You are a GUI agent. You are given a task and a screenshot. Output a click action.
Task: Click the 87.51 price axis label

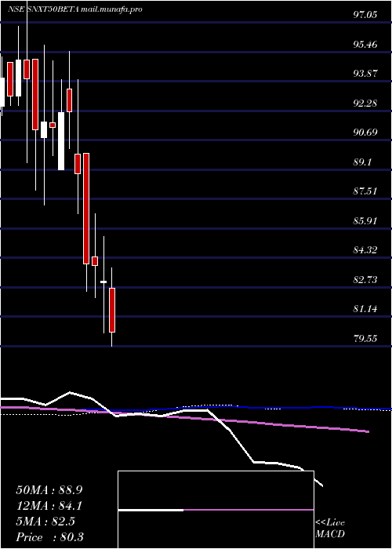tap(365, 191)
